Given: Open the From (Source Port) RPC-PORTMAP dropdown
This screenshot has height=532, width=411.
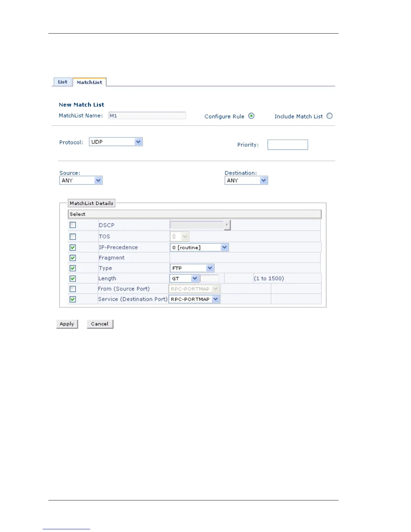Looking at the screenshot, I should (194, 289).
